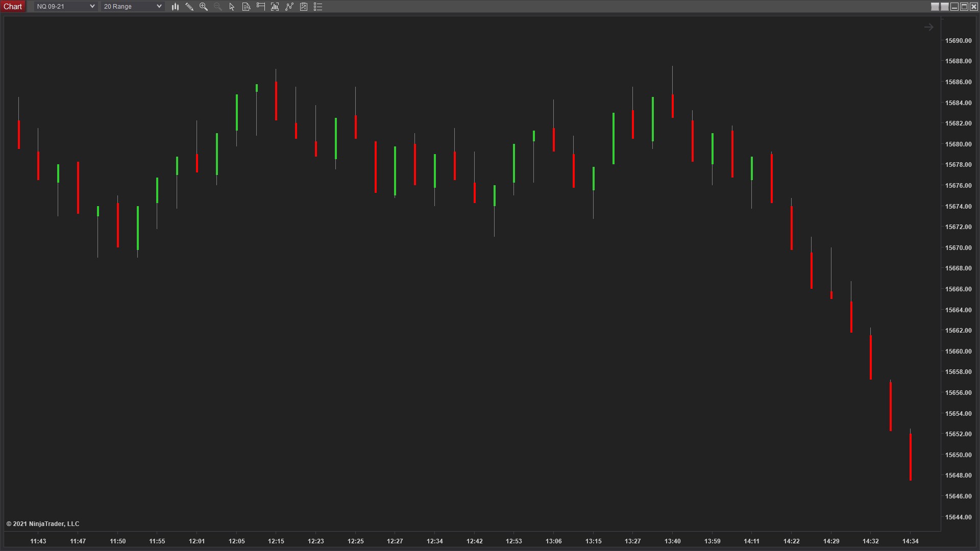Select the red candle above the 13:40 label
The image size is (980, 551).
point(673,106)
